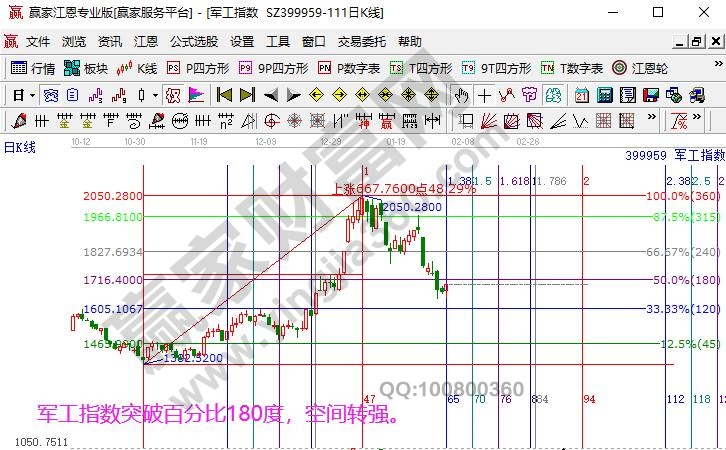Image resolution: width=726 pixels, height=450 pixels.
Task: Switch to the K线 chart view
Action: click(137, 68)
